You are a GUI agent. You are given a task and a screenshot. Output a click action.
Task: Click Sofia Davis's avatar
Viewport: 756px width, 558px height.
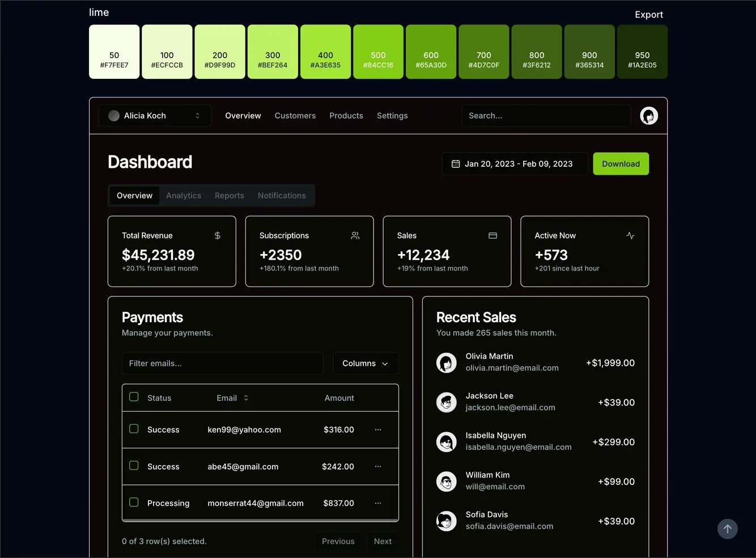coord(447,521)
